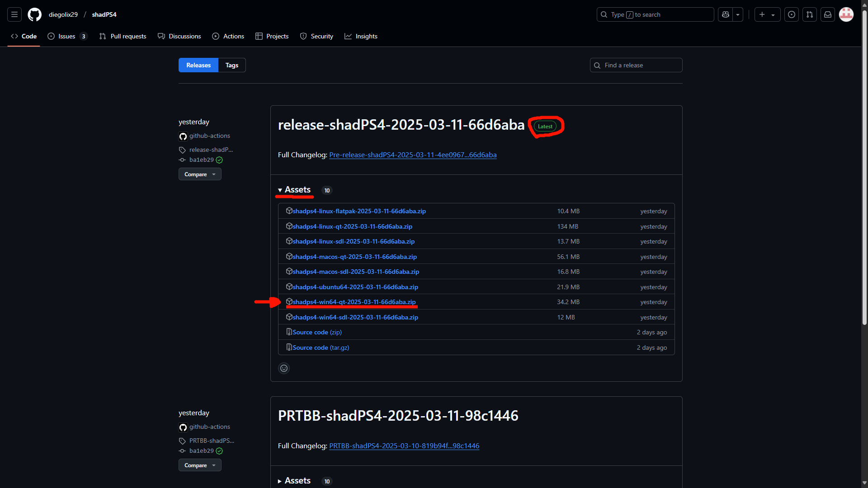Open the PRTBB full changelog link
This screenshot has width=868, height=488.
(x=404, y=446)
